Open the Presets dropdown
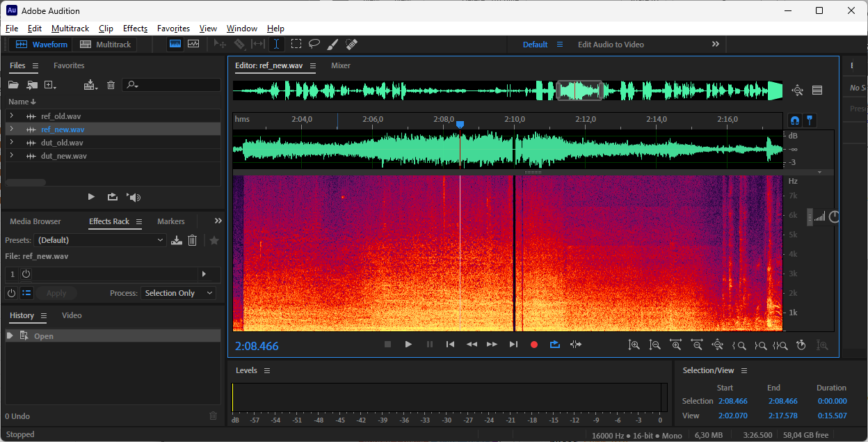Image resolution: width=868 pixels, height=442 pixels. point(101,240)
